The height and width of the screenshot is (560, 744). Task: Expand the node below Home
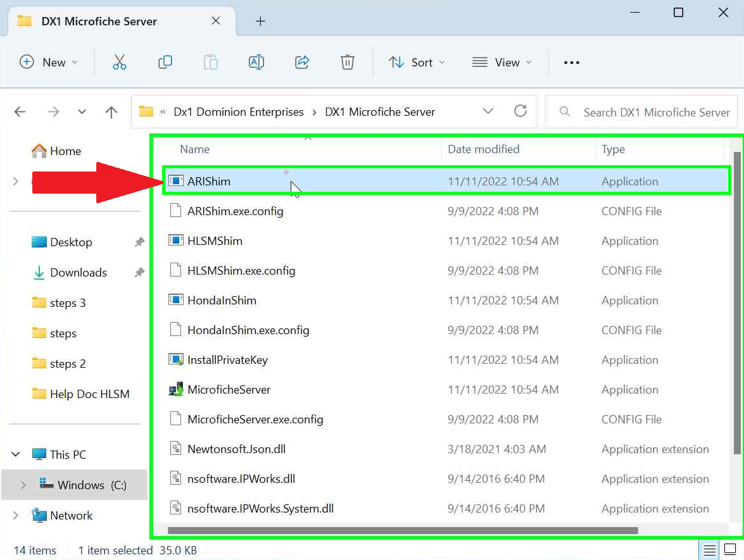pyautogui.click(x=16, y=181)
